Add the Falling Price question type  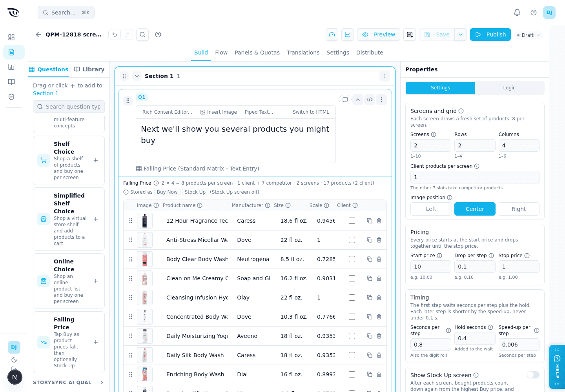[x=96, y=342]
